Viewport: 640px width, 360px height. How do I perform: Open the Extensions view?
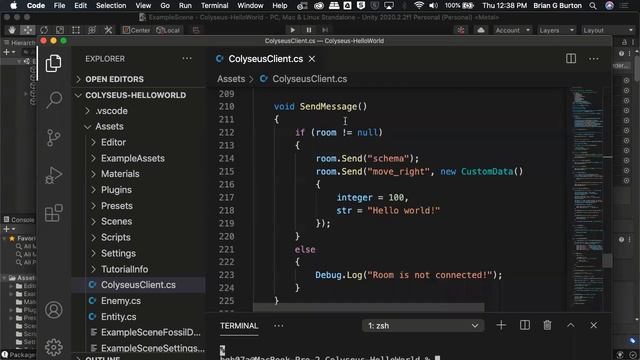pos(53,213)
